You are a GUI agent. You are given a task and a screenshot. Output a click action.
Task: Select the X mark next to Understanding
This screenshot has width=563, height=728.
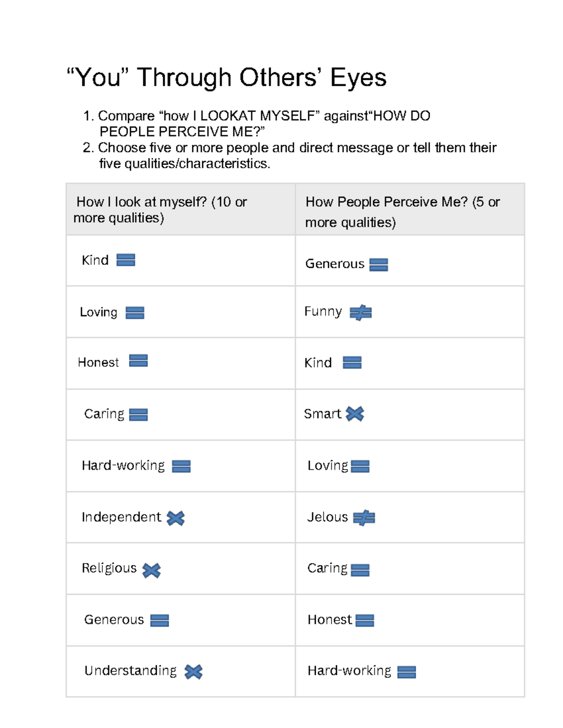click(x=193, y=672)
